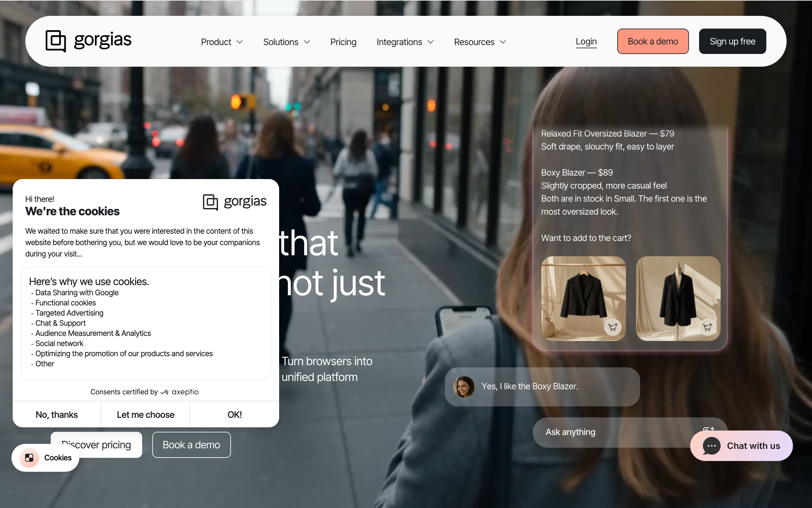Click 'Functional cookies' list entry
Screen dimensions: 812x508
pyautogui.click(x=65, y=303)
